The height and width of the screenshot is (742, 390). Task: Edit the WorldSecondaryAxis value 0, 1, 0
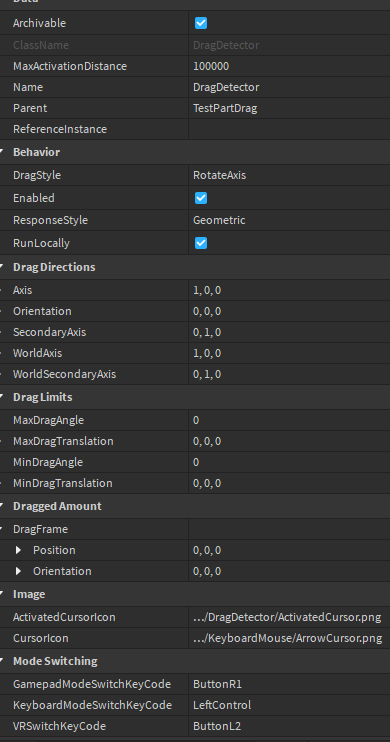[x=289, y=374]
